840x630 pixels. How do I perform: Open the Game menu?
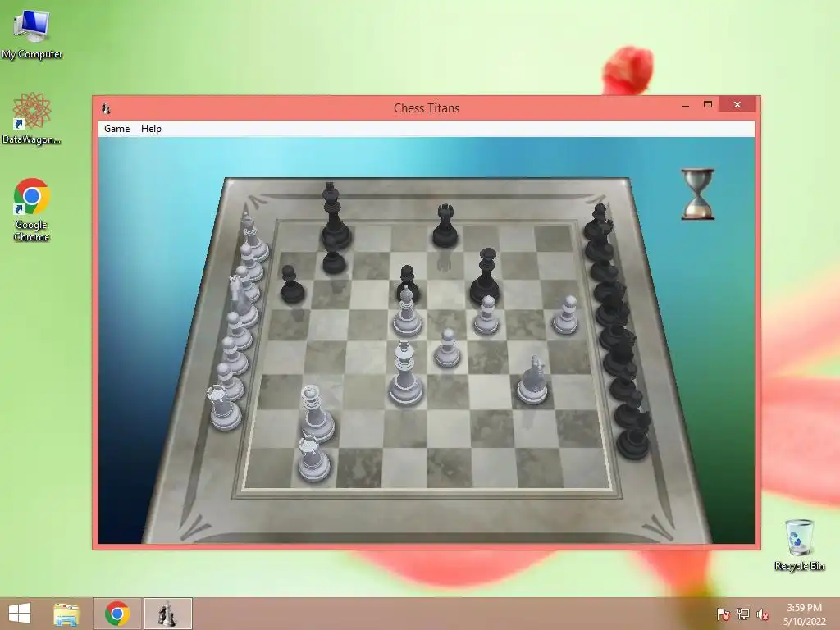(x=116, y=129)
